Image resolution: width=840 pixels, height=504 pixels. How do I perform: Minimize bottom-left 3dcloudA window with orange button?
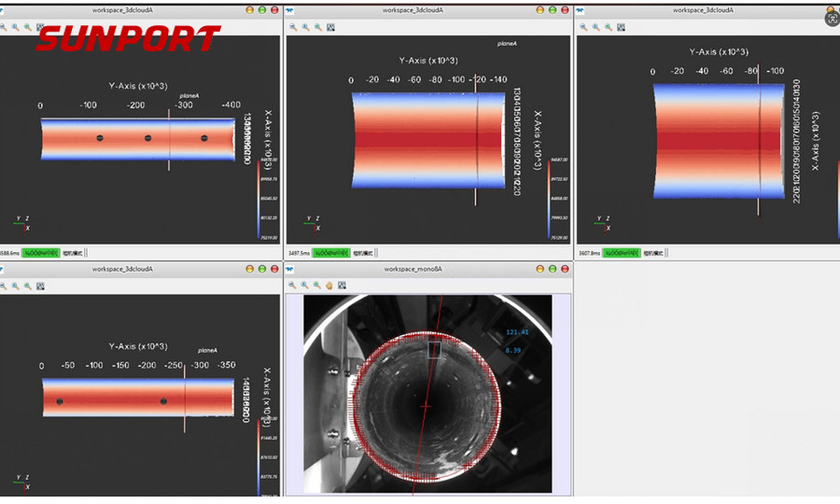(249, 269)
